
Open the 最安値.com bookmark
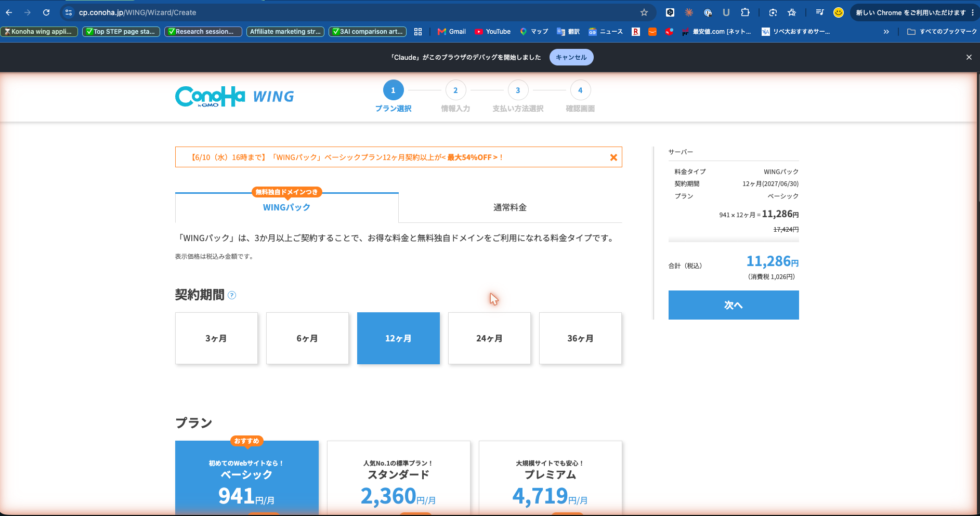(716, 32)
